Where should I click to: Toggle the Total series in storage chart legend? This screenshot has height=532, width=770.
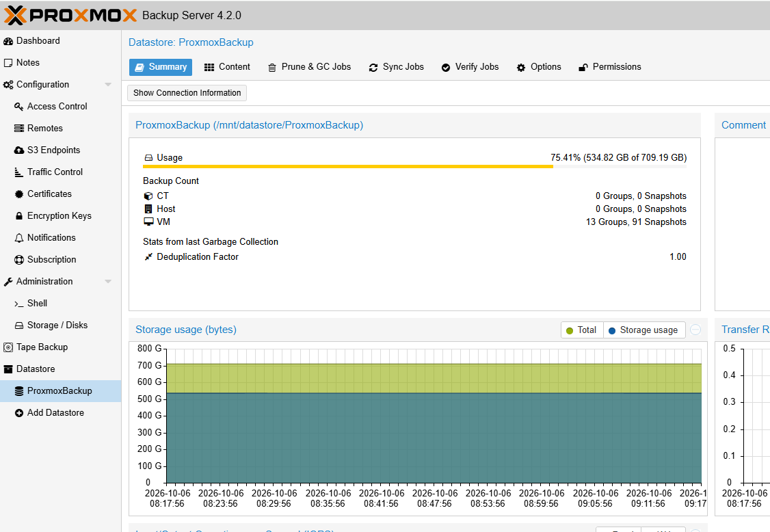pyautogui.click(x=581, y=330)
